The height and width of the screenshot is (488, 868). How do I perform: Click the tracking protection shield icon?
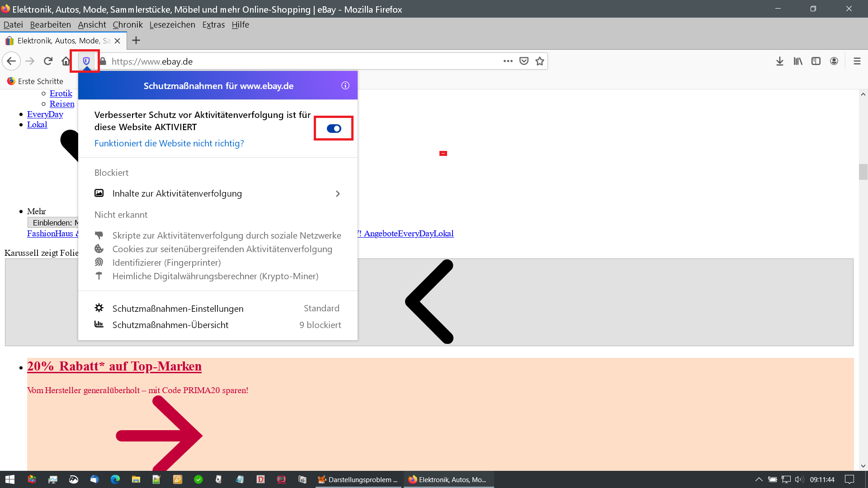click(x=86, y=61)
